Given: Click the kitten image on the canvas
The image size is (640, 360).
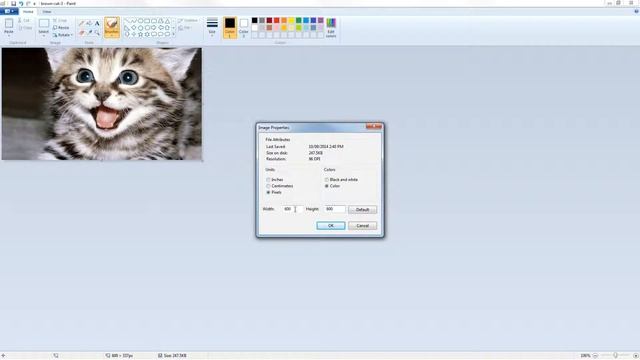Looking at the screenshot, I should click(102, 104).
